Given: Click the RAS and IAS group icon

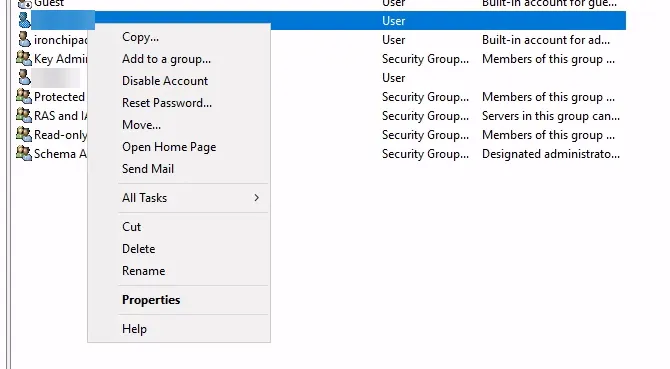Looking at the screenshot, I should coord(24,116).
